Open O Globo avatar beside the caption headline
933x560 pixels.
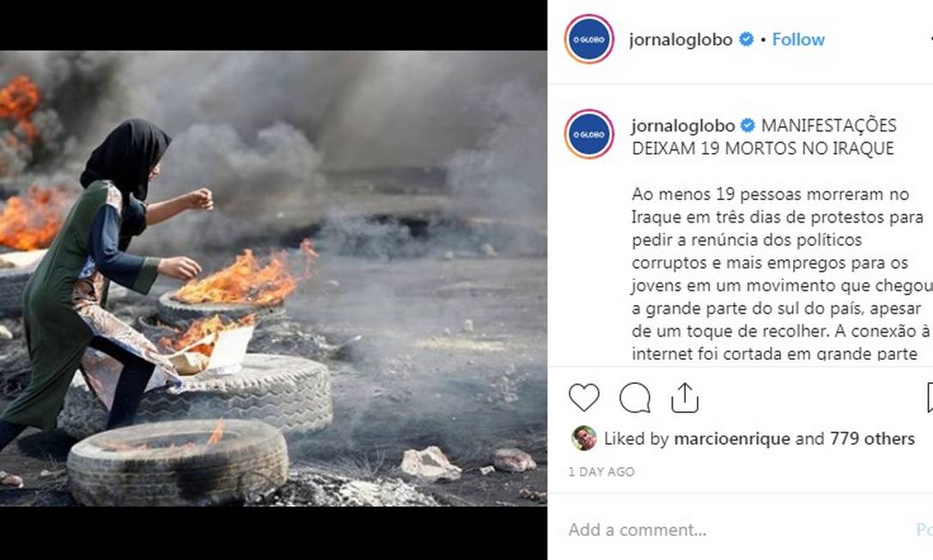(x=589, y=135)
